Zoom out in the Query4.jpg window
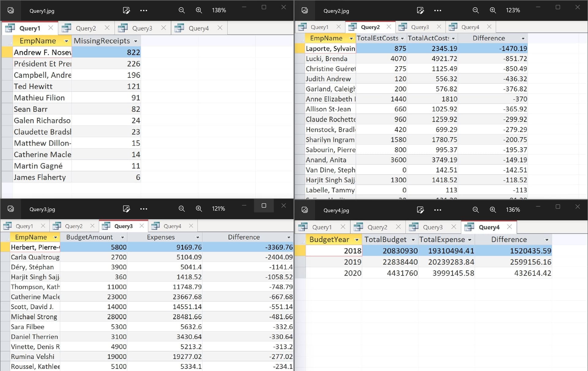The image size is (588, 371). click(x=476, y=210)
